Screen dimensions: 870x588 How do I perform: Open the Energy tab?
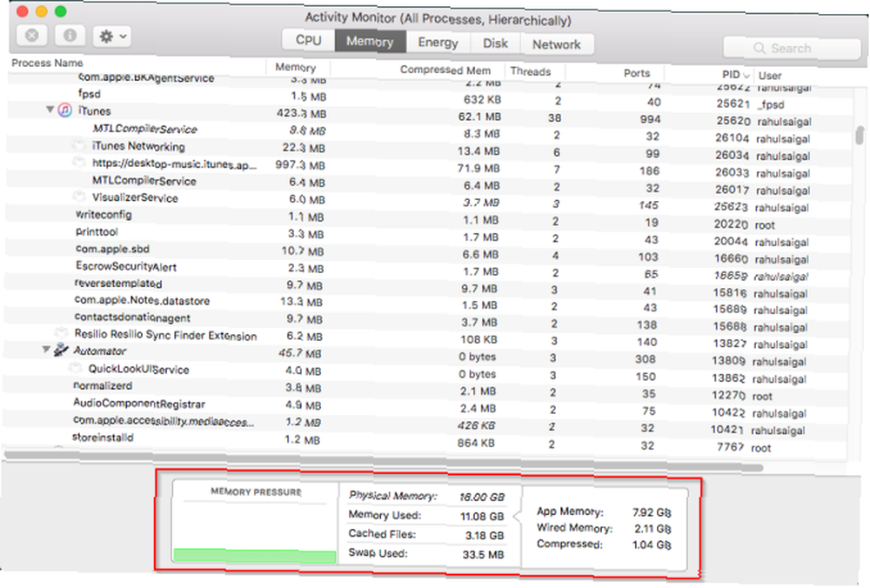pyautogui.click(x=438, y=42)
